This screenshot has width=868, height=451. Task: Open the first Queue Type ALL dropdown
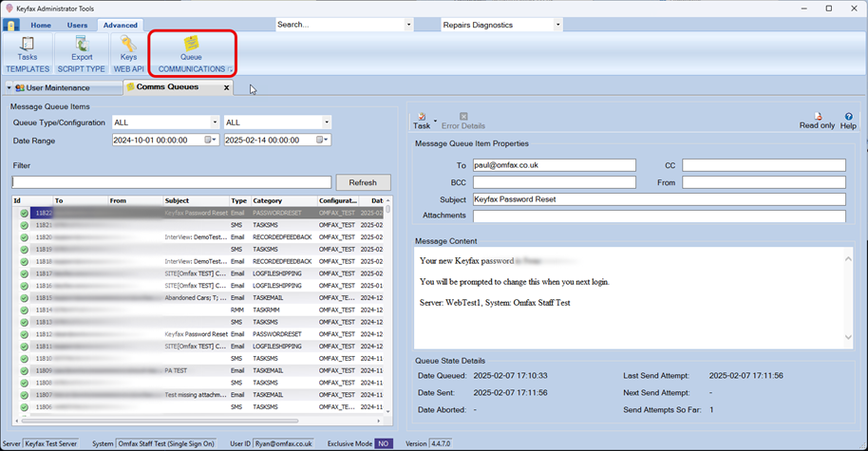click(x=214, y=122)
